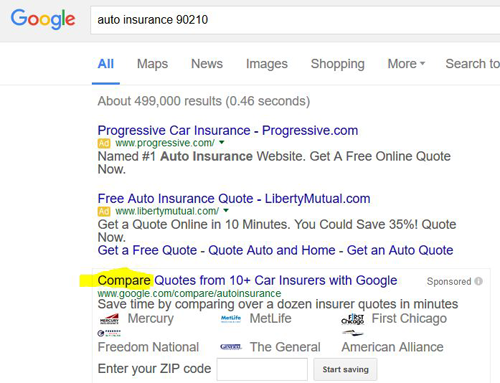The width and height of the screenshot is (500, 383).
Task: Click the First Chicago logo
Action: 353,319
